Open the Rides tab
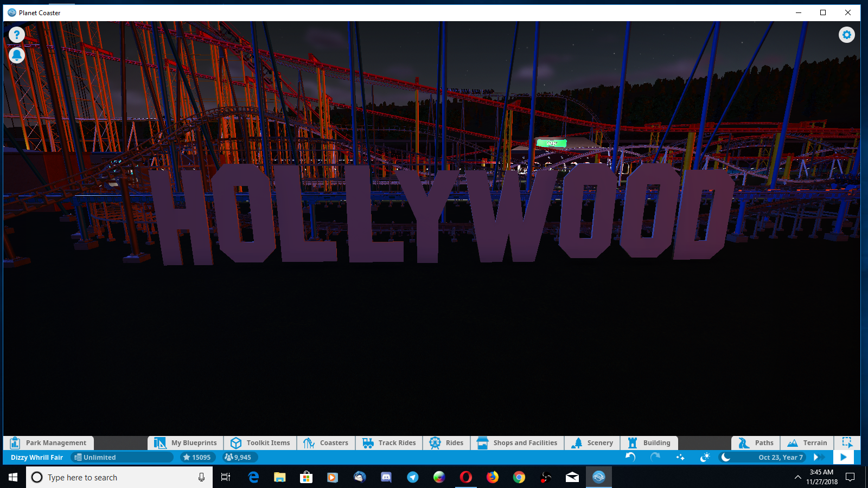The image size is (868, 488). 446,442
